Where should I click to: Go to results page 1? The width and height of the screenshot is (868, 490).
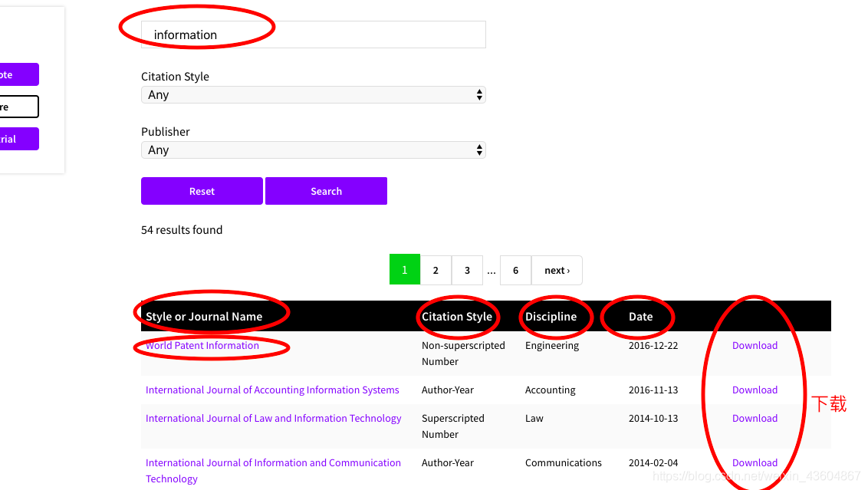(x=405, y=270)
